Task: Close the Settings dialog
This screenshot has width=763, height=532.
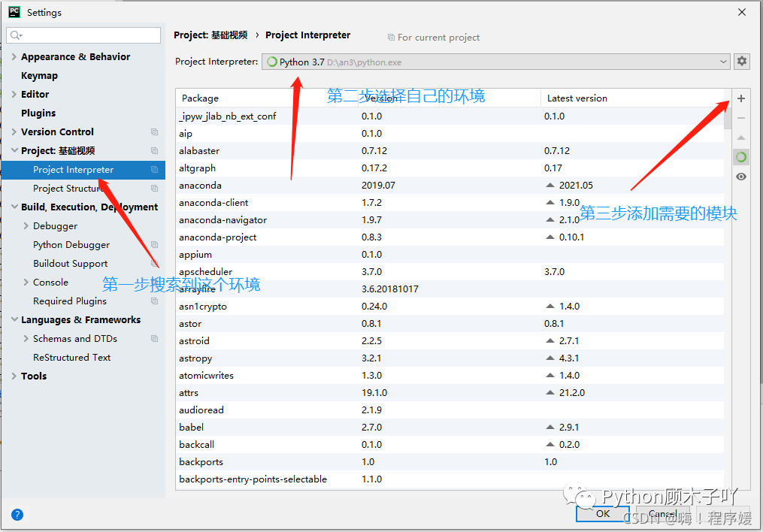Action: coord(742,12)
